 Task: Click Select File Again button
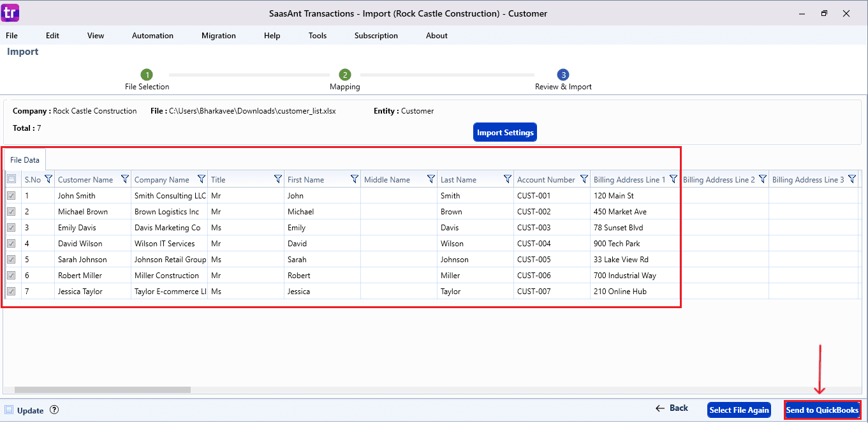739,410
